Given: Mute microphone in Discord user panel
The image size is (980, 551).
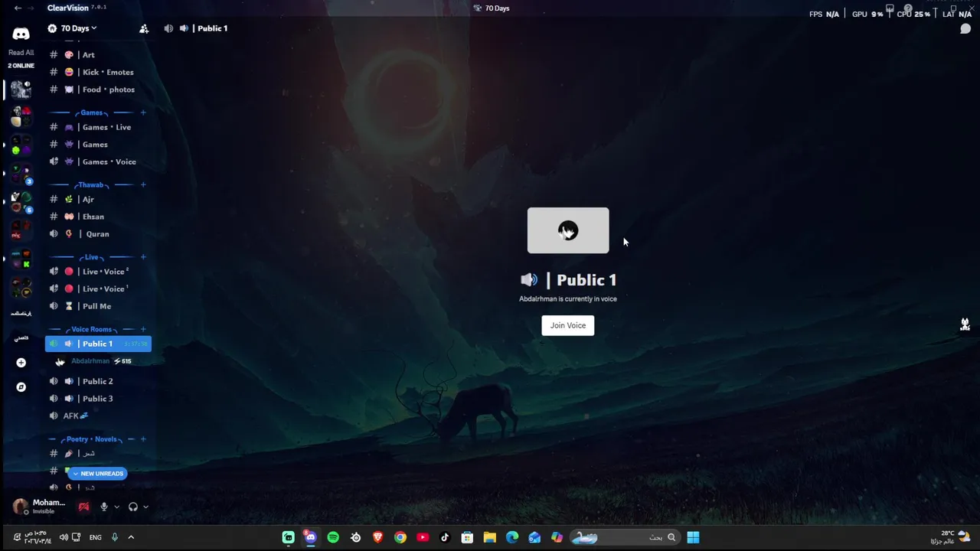Looking at the screenshot, I should point(104,507).
